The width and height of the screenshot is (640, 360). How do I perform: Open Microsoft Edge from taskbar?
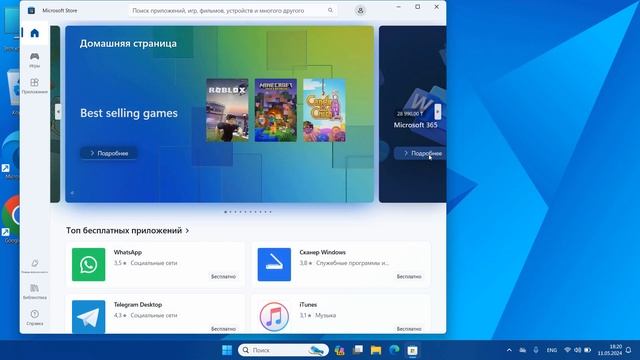pyautogui.click(x=394, y=350)
